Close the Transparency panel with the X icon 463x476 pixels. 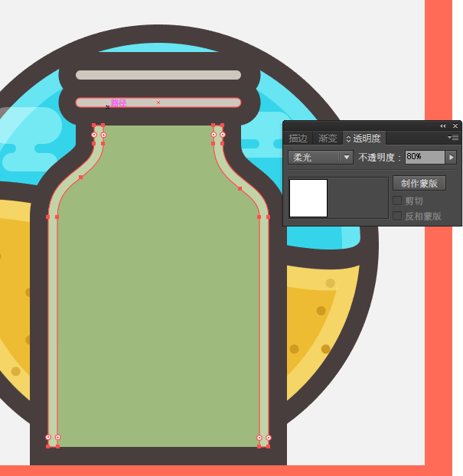[455, 126]
